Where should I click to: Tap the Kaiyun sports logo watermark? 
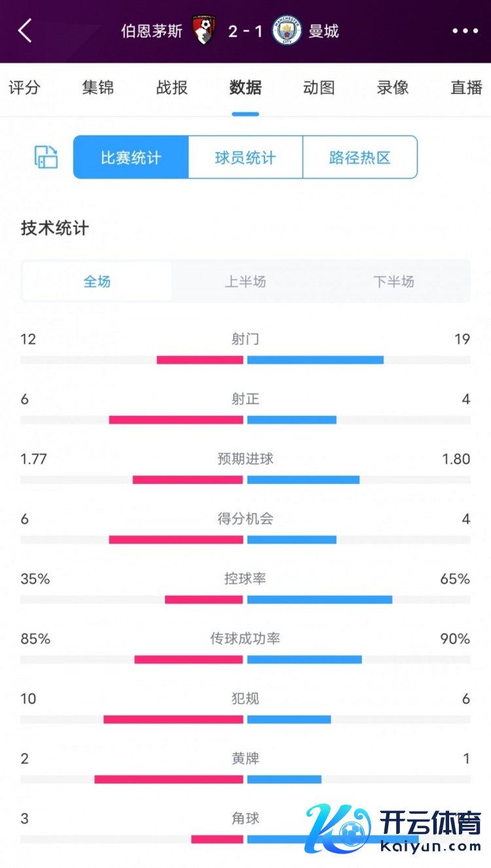coord(394,829)
